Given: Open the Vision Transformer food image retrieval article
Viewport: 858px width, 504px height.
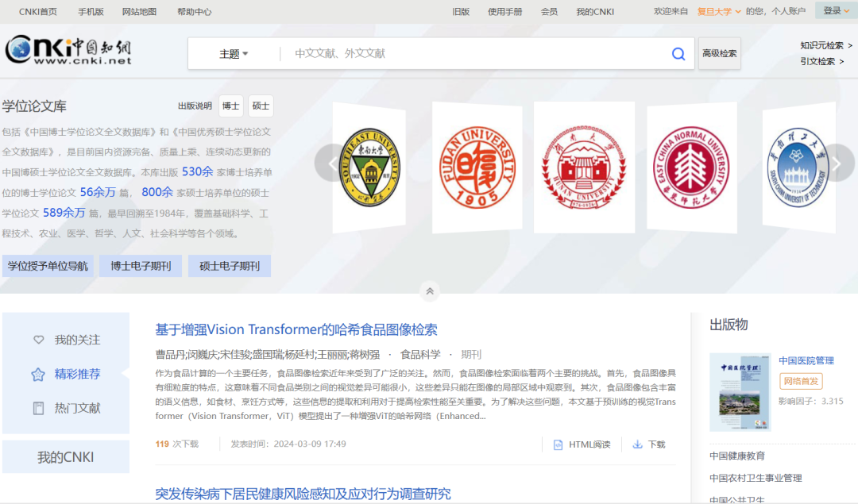Looking at the screenshot, I should (296, 329).
